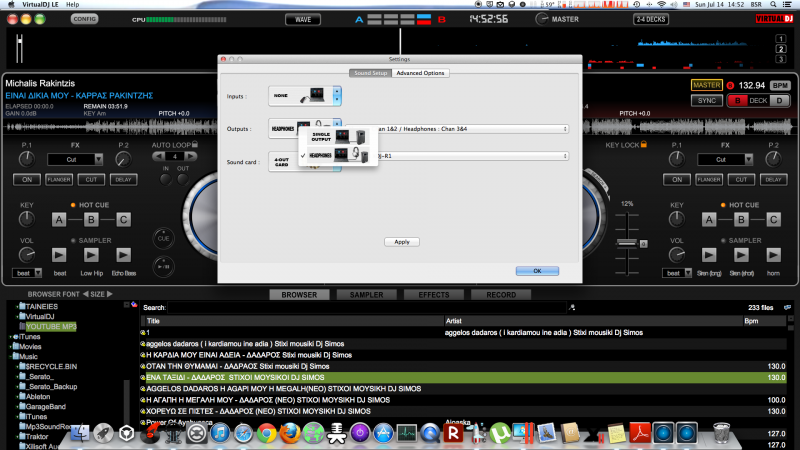Set loop IN point on left deck
Viewport: 800px width, 450px height.
(x=165, y=179)
